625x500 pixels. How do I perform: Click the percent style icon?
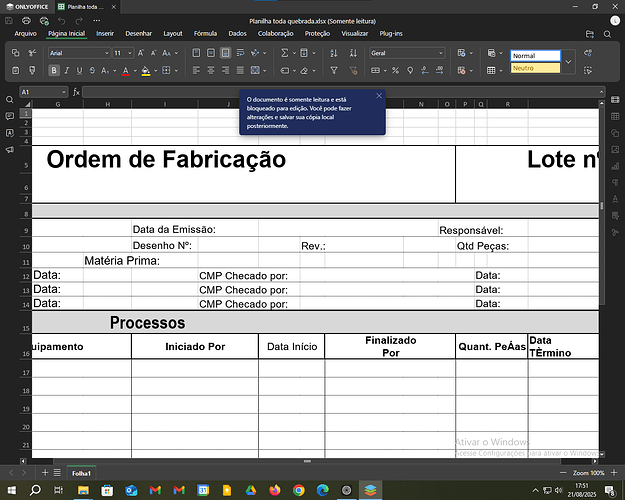396,71
